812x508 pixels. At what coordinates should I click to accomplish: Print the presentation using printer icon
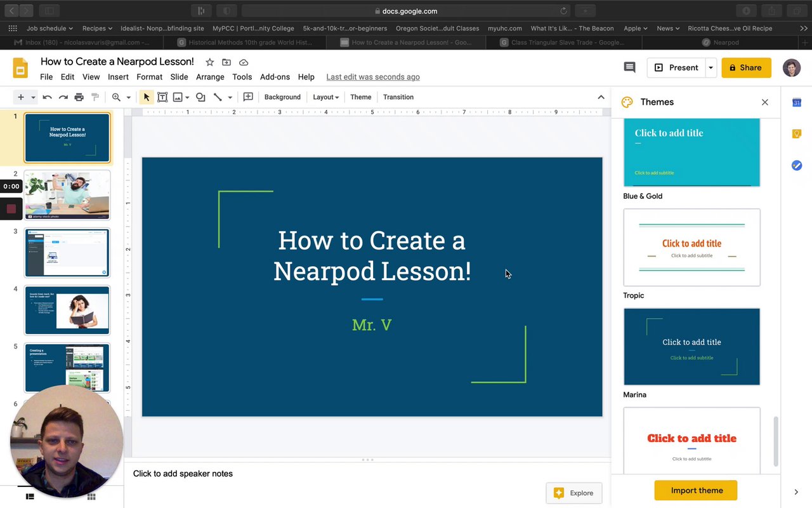pyautogui.click(x=79, y=97)
